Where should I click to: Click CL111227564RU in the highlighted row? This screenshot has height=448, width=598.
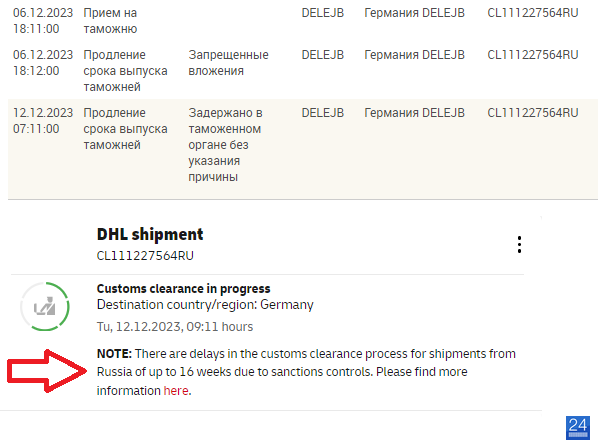[533, 113]
